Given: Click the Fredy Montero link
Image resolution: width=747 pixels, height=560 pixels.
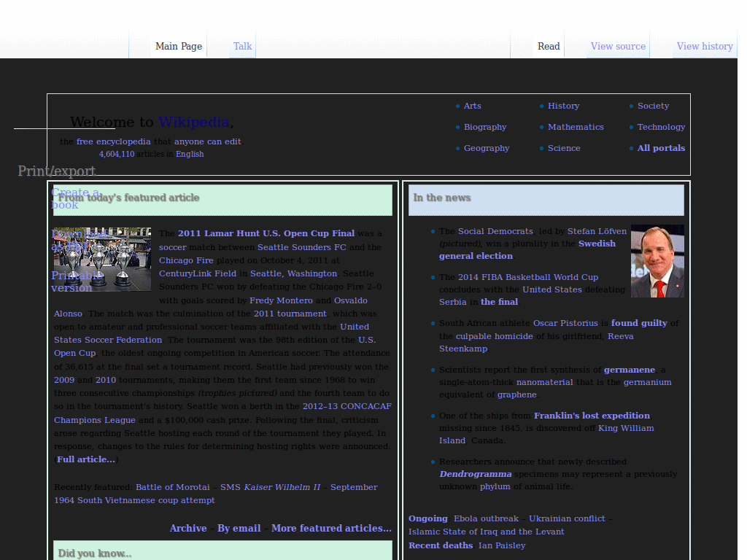Looking at the screenshot, I should pos(281,300).
